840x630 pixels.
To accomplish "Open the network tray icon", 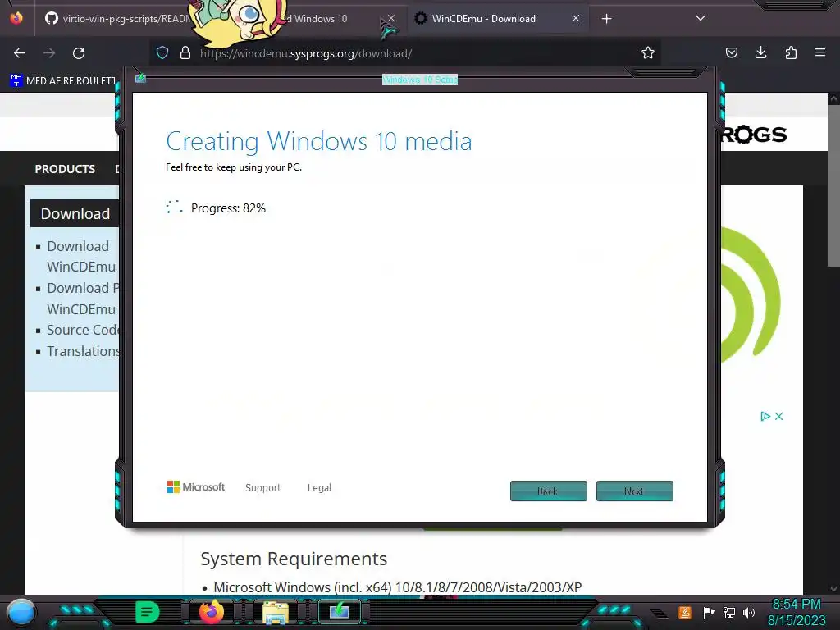I will (729, 612).
